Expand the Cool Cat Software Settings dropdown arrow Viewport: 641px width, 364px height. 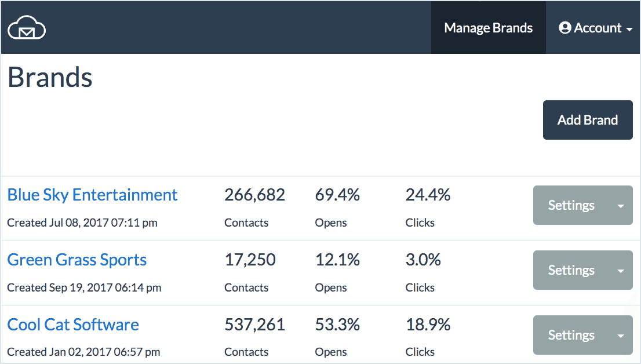621,336
